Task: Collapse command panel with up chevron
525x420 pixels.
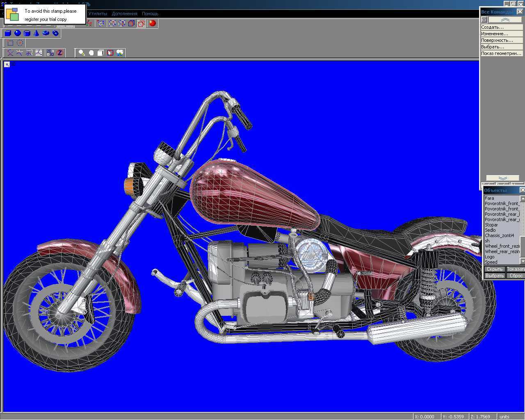Action: point(505,20)
